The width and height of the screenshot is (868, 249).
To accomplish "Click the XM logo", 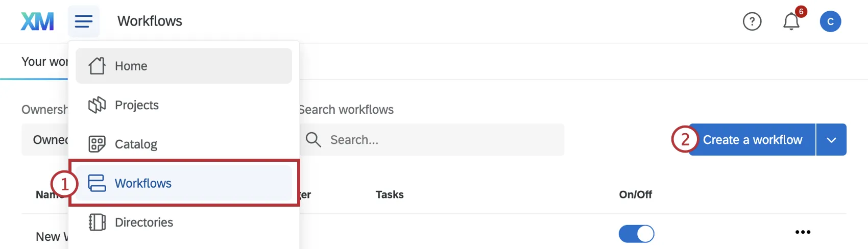I will 37,21.
